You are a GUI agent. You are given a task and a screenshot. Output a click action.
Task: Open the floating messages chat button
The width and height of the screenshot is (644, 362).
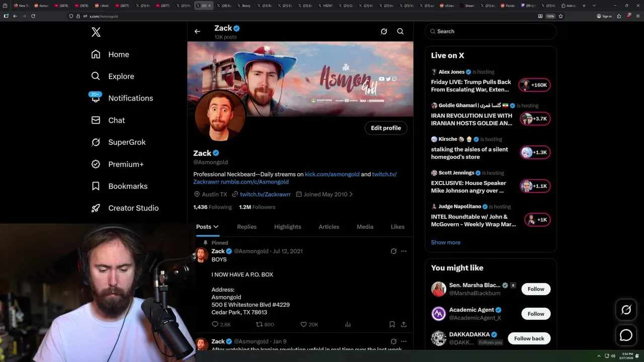pyautogui.click(x=626, y=335)
